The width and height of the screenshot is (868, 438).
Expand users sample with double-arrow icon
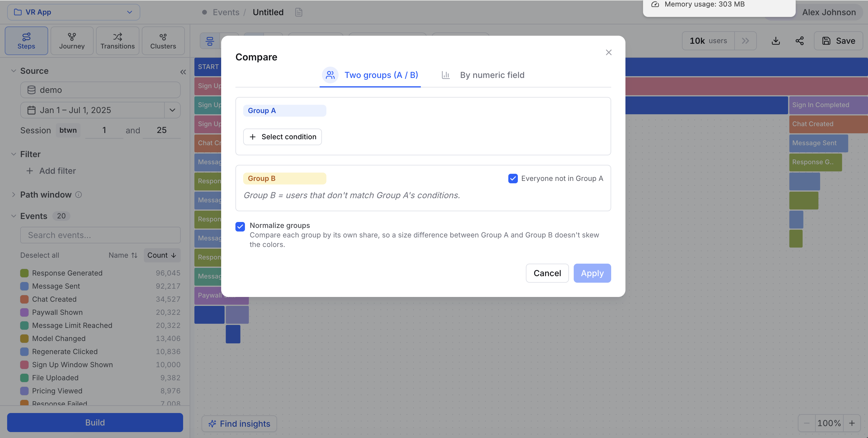coord(745,41)
